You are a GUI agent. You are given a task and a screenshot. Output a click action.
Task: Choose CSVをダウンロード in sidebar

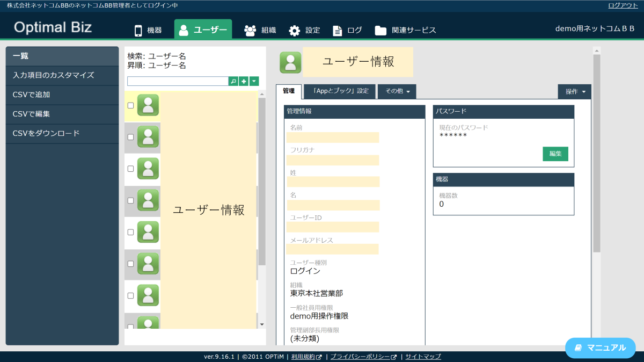pyautogui.click(x=62, y=133)
